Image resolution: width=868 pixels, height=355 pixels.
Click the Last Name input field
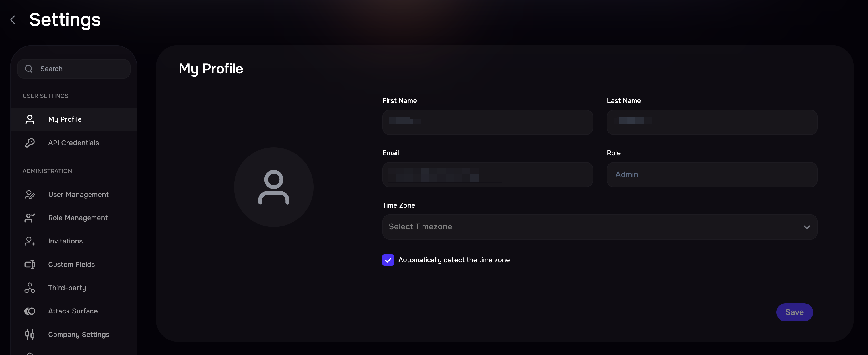712,122
